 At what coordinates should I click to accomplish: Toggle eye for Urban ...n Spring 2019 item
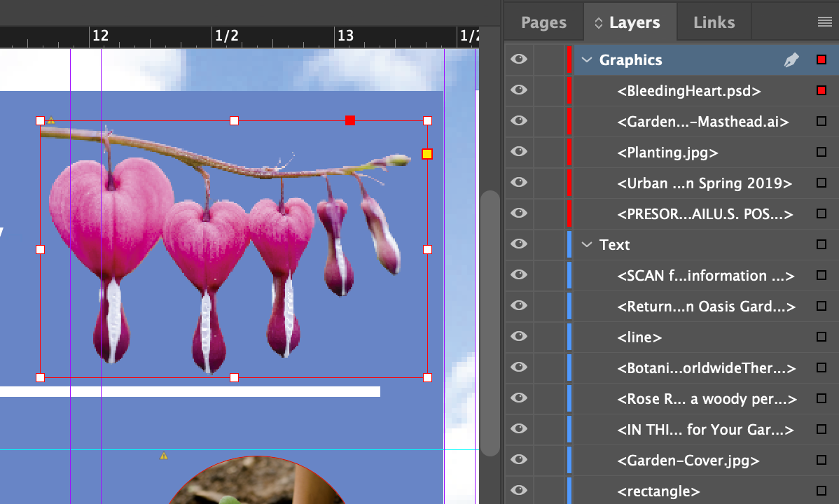click(518, 183)
